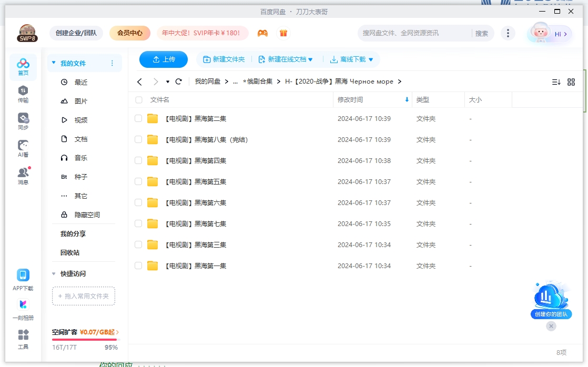Open the 首页 home icon in sidebar

[23, 67]
